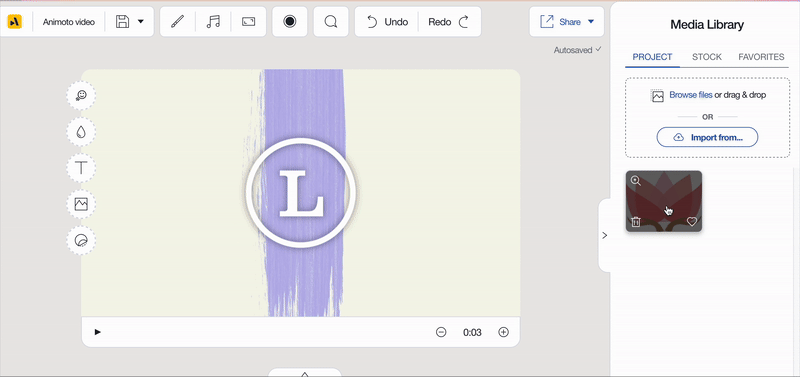The width and height of the screenshot is (800, 377).
Task: Click the Import from... button
Action: click(707, 137)
